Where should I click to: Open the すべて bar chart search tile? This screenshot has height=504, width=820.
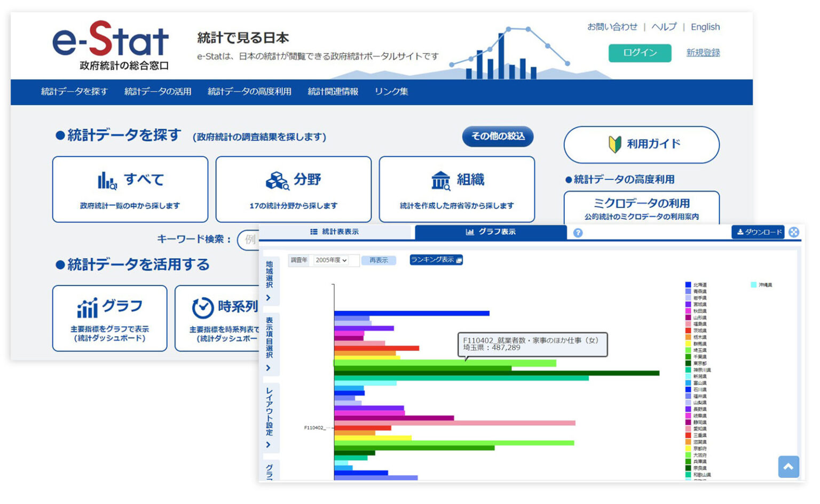tap(130, 189)
